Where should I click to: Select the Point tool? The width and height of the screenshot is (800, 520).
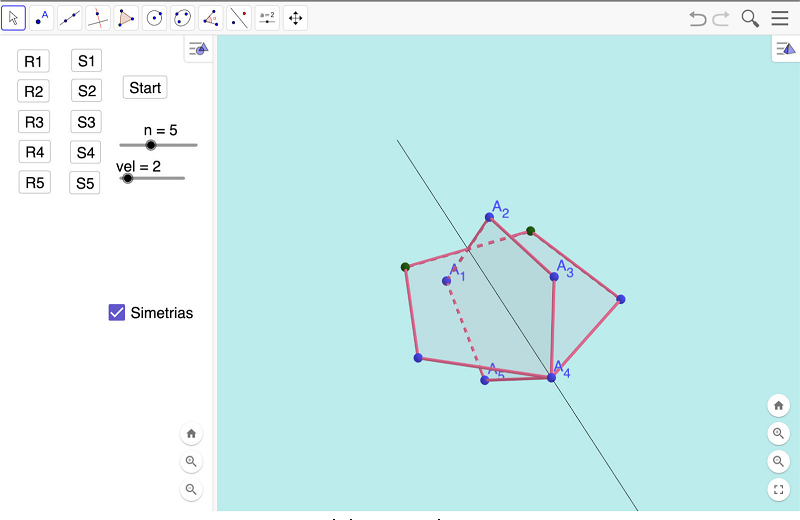[42, 18]
